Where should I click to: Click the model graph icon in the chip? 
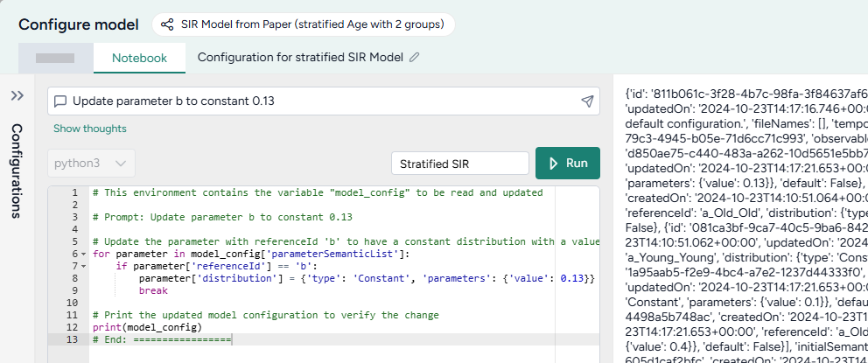point(168,24)
